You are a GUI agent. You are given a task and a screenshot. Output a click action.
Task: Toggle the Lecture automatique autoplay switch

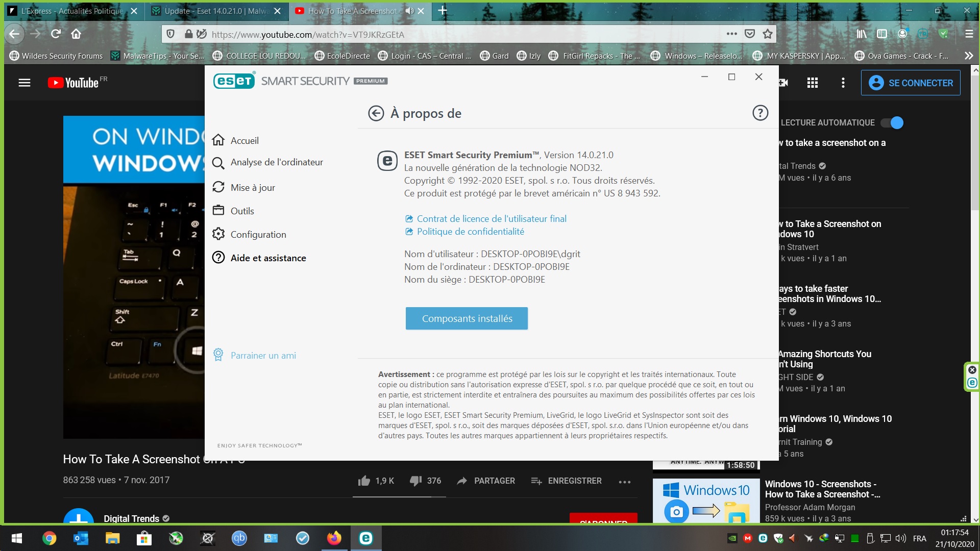(892, 122)
